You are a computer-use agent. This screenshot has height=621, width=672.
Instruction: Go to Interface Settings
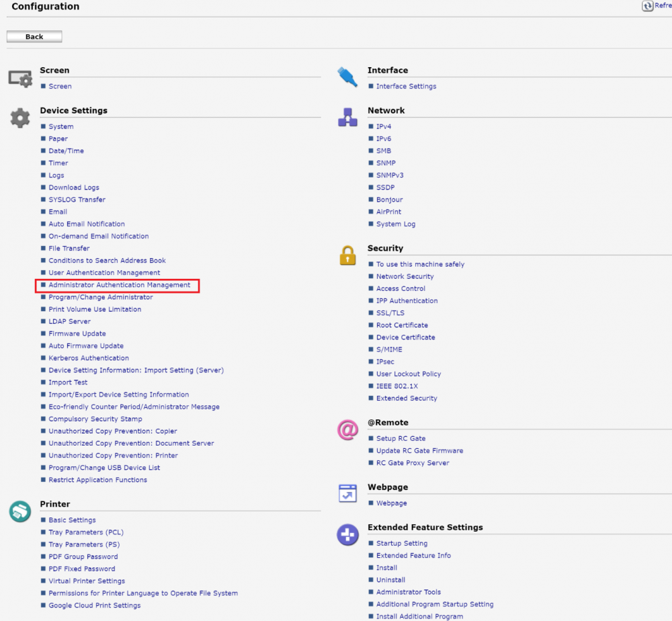[x=406, y=86]
